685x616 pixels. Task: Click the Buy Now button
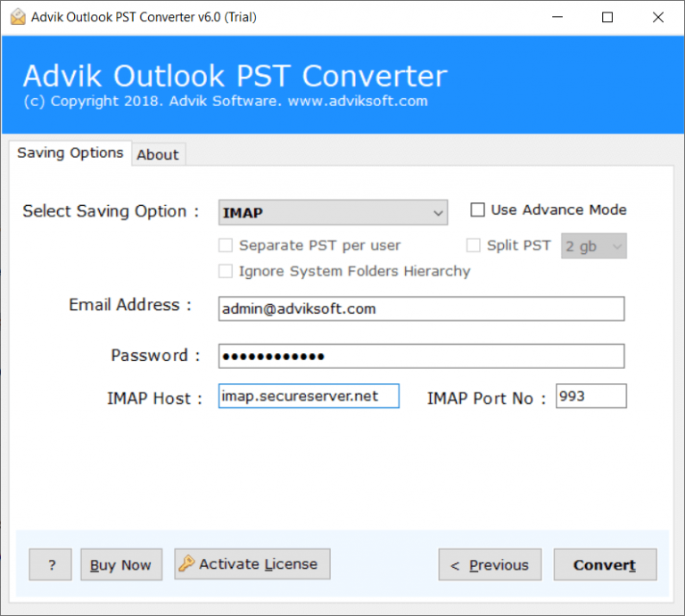coord(121,564)
